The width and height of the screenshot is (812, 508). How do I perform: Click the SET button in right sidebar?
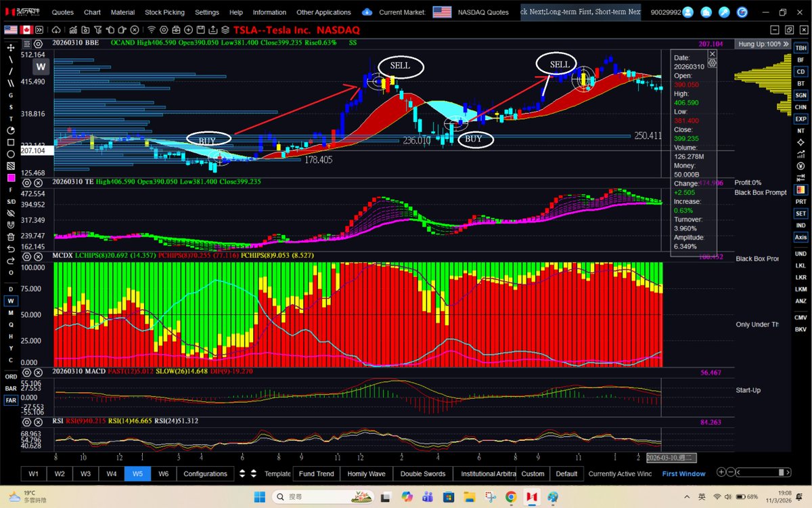801,213
